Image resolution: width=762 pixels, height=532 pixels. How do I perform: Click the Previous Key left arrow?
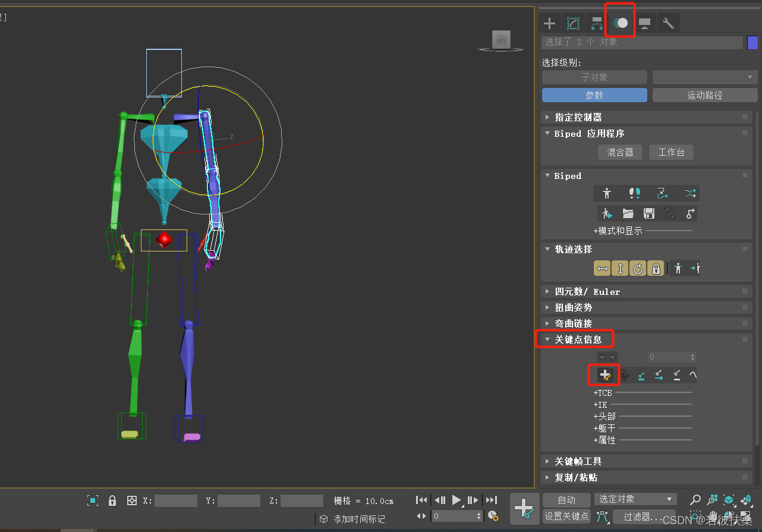point(602,357)
